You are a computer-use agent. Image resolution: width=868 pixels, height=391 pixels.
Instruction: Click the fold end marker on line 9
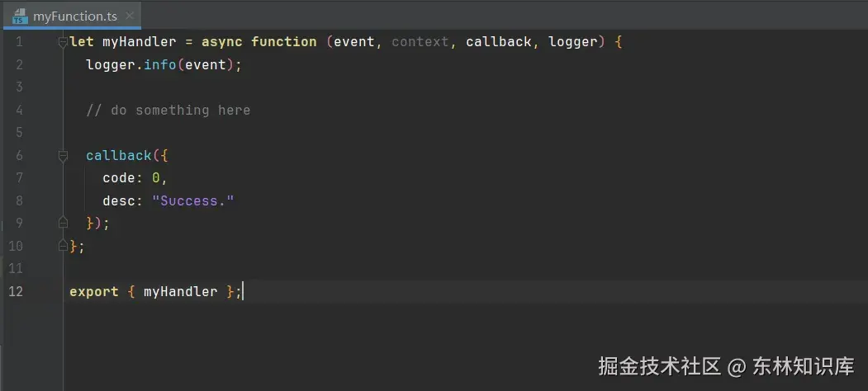coord(63,223)
